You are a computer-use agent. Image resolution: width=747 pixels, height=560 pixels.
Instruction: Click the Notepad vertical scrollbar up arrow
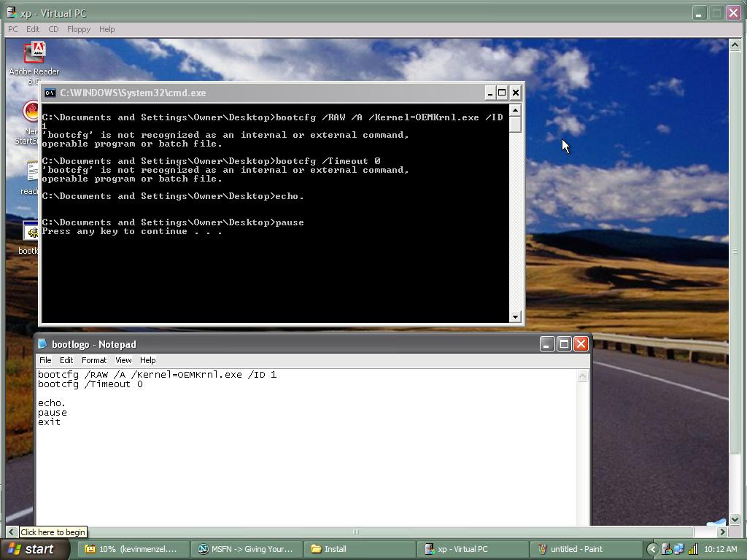click(x=582, y=376)
